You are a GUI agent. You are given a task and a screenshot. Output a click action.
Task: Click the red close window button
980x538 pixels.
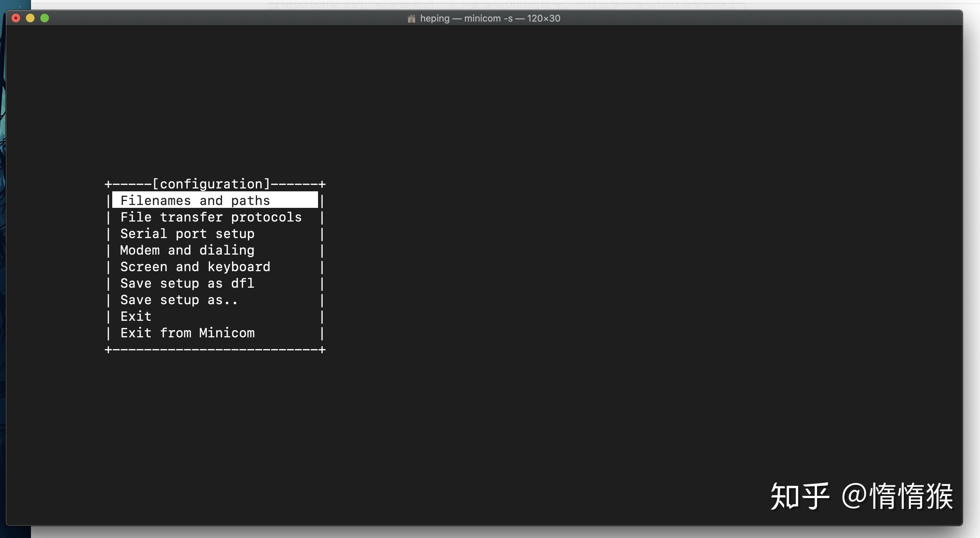[x=16, y=18]
